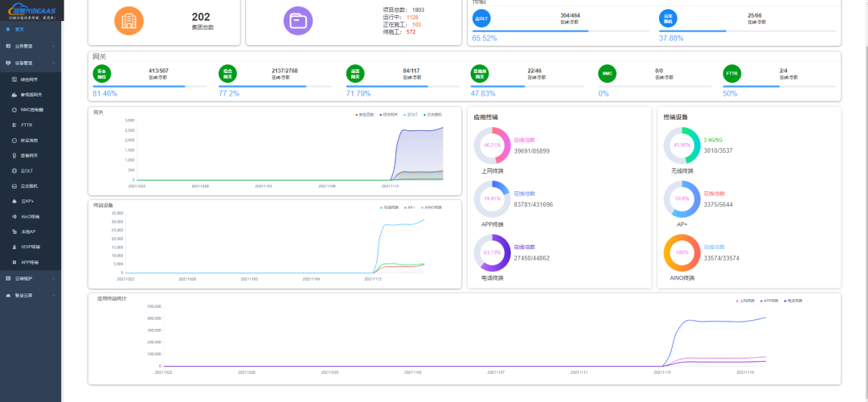Viewport: 868px width, 402px height.
Task: Toggle 电话终端 series in bottom chart legend
Action: pyautogui.click(x=792, y=301)
